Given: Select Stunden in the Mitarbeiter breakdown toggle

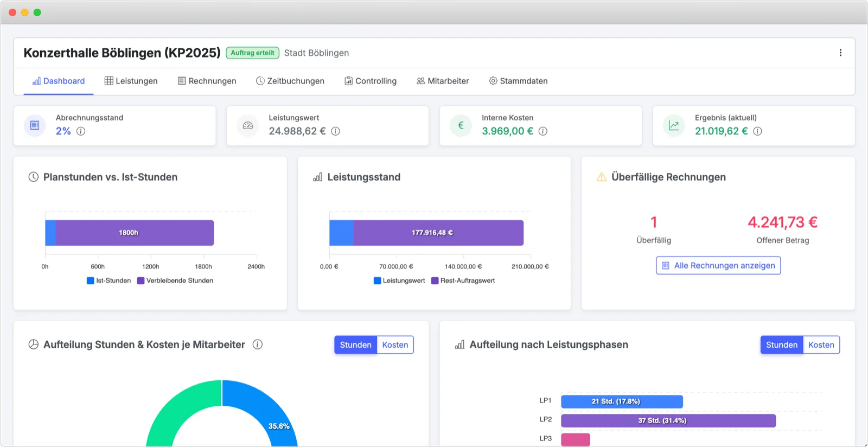Looking at the screenshot, I should (x=355, y=345).
